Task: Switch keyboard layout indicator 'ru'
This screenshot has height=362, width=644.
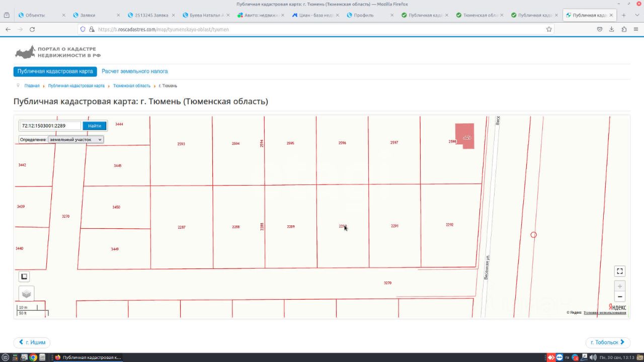Action: [567, 357]
